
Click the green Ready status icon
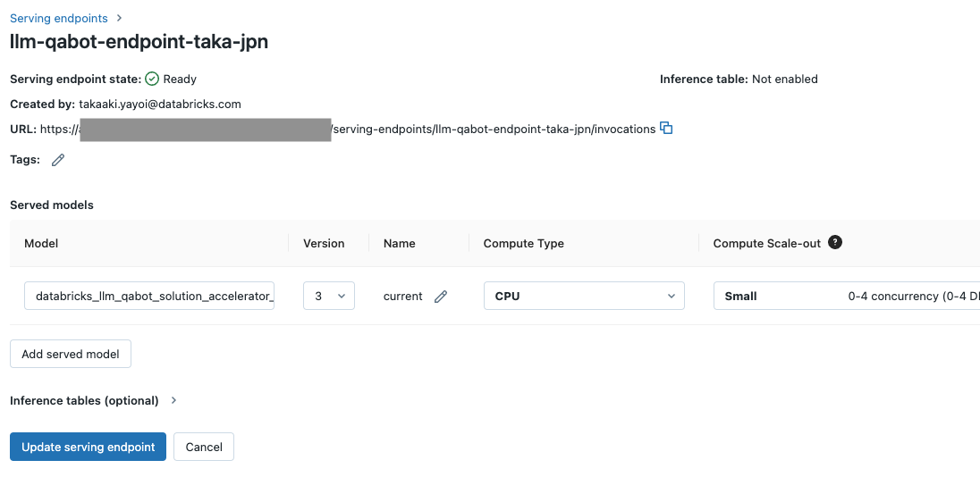point(152,79)
